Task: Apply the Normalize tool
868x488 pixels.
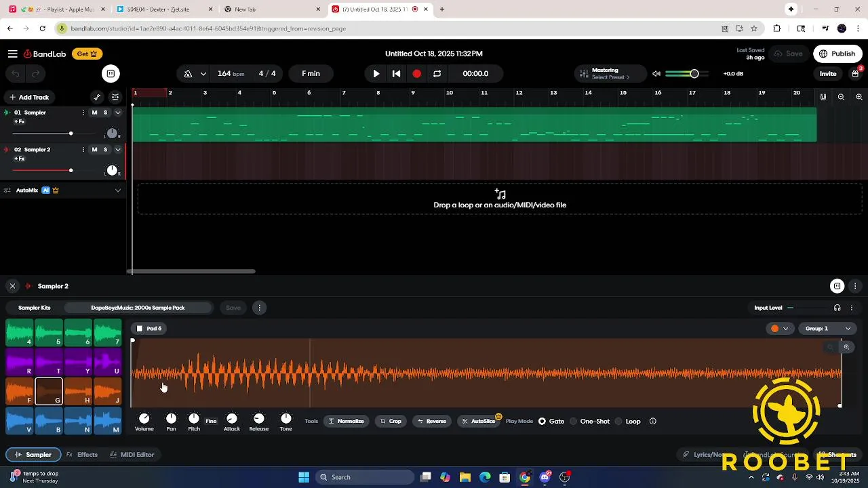Action: 346,421
